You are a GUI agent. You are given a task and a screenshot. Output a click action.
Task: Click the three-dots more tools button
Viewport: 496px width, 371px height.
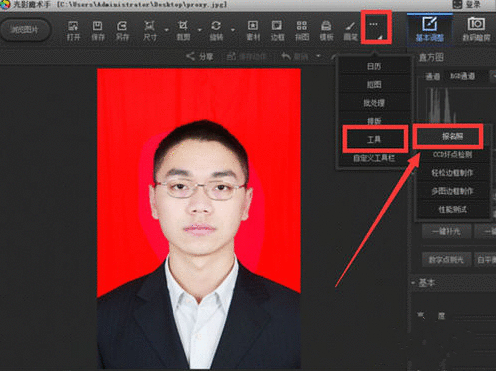pos(376,27)
